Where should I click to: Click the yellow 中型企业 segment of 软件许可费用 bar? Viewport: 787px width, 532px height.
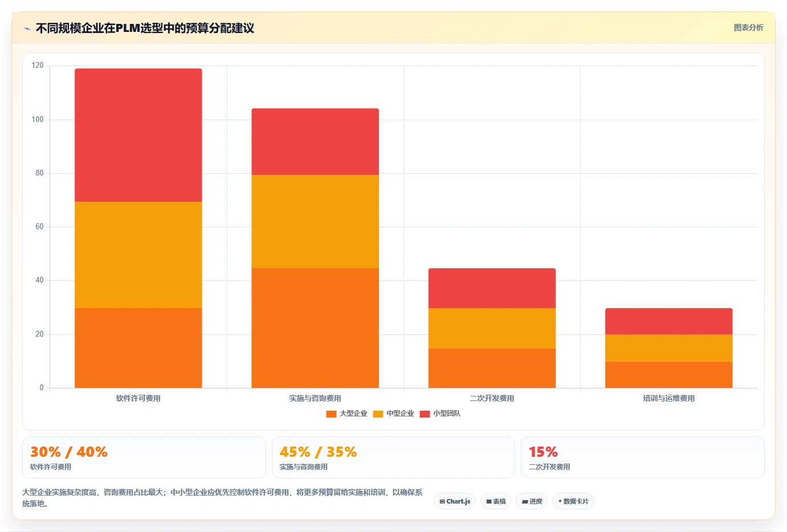[x=138, y=255]
